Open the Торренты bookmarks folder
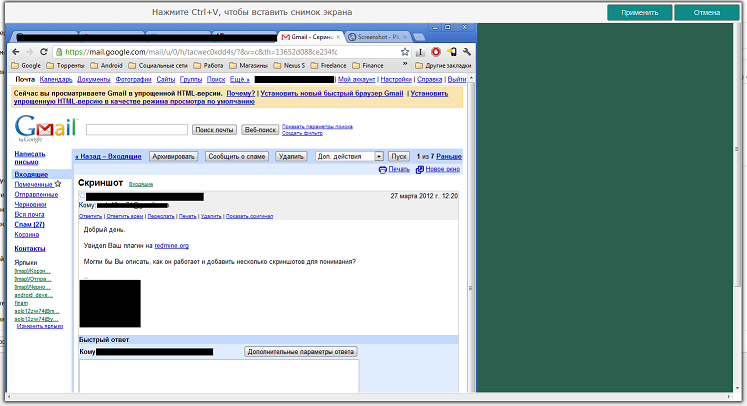This screenshot has height=406, width=747. point(65,65)
